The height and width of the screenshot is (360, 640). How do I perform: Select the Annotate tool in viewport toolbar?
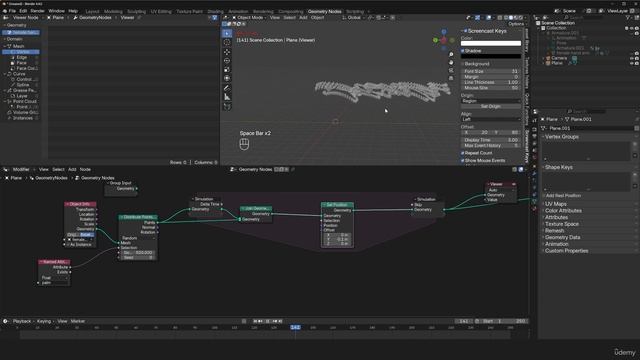[x=227, y=88]
